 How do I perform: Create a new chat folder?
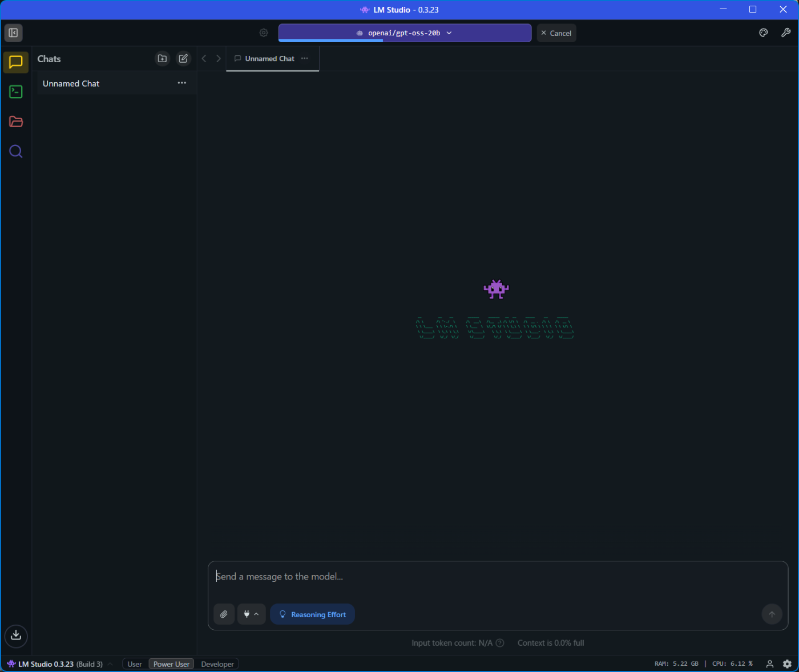(x=162, y=58)
